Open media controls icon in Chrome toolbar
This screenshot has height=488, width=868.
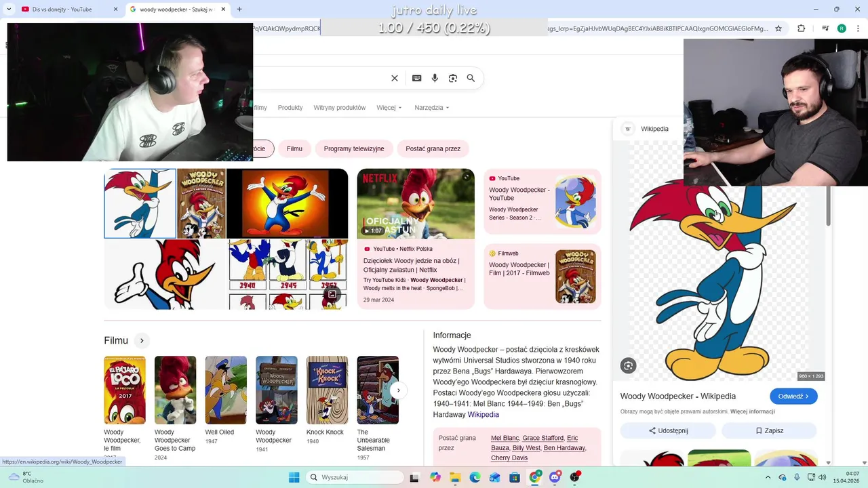[825, 28]
